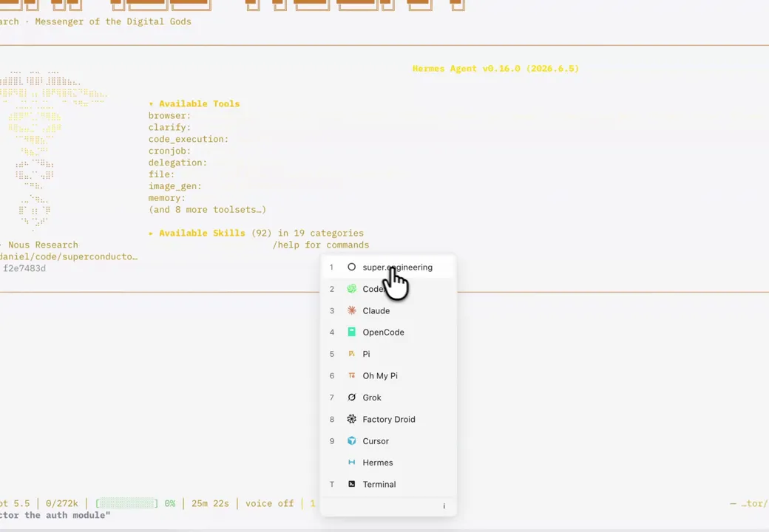Select super.engineering in the agent menu
769x532 pixels.
[388, 267]
